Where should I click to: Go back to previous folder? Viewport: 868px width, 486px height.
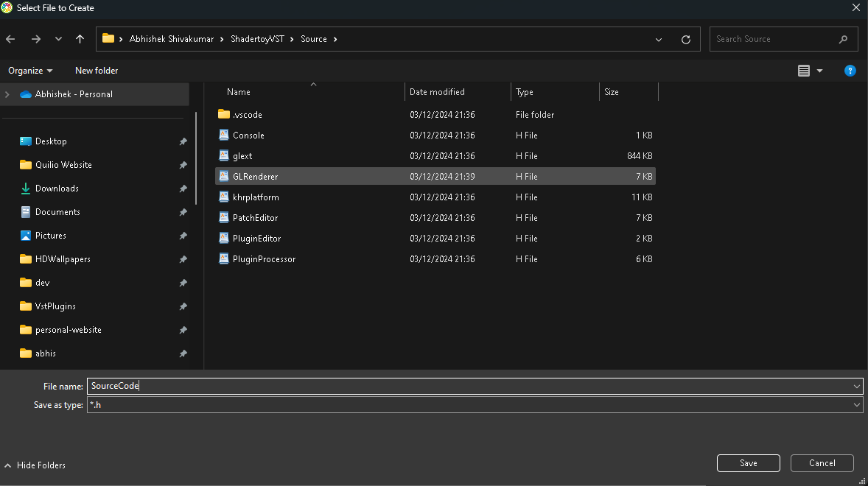pyautogui.click(x=10, y=39)
